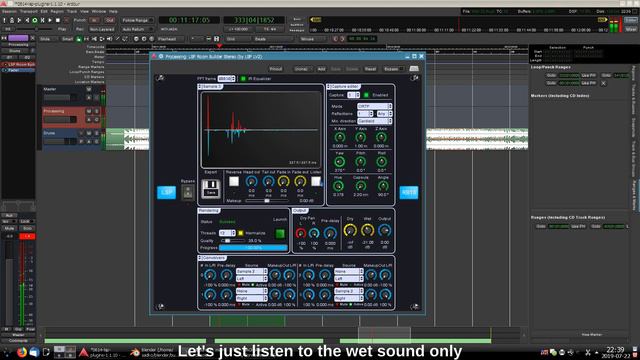Image resolution: width=640 pixels, height=360 pixels.
Task: Open the Region menu
Action: click(57, 11)
